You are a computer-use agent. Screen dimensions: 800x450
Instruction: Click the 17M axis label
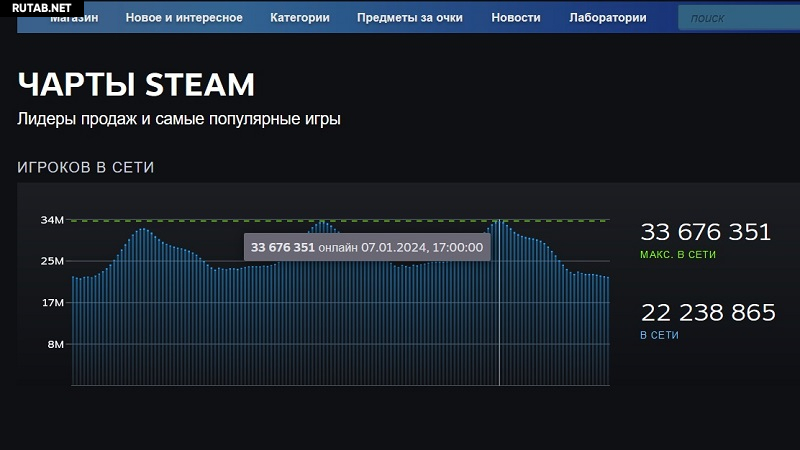point(52,302)
